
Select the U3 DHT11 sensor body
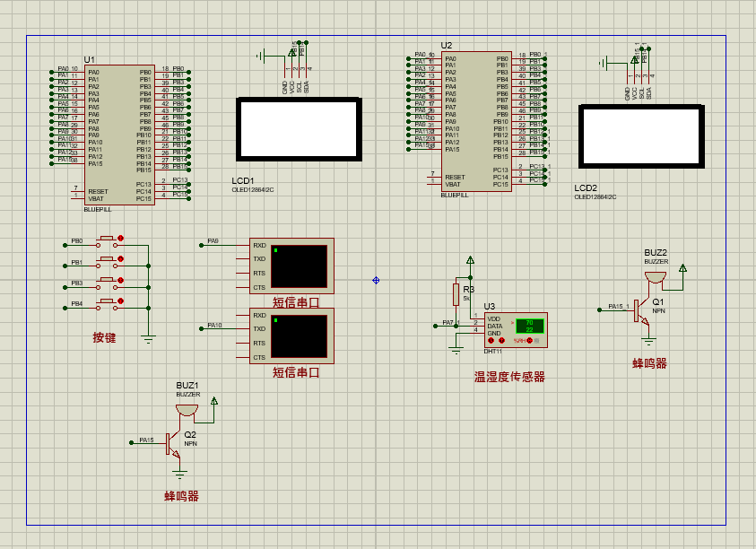516,330
